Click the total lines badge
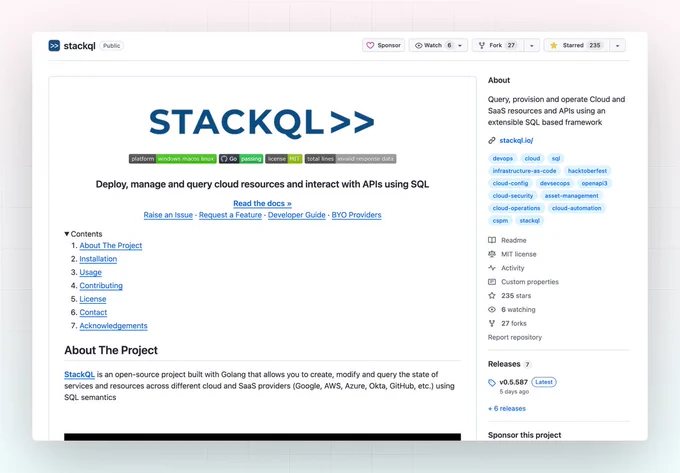The image size is (680, 473). 350,159
